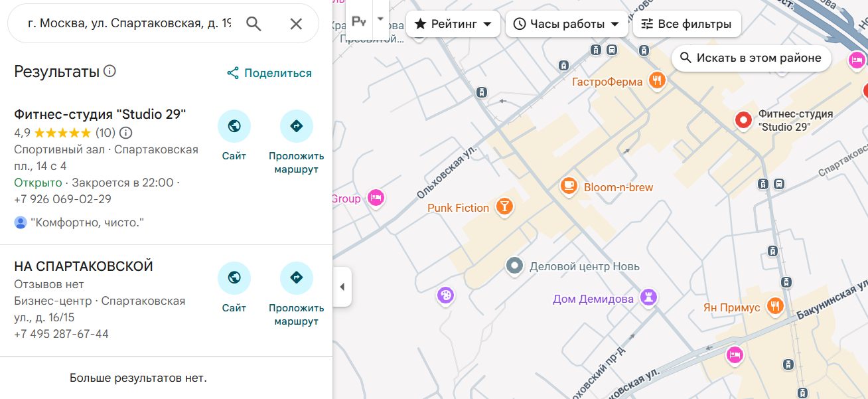The image size is (868, 399).
Task: Clear the search query with X icon
Action: point(296,24)
